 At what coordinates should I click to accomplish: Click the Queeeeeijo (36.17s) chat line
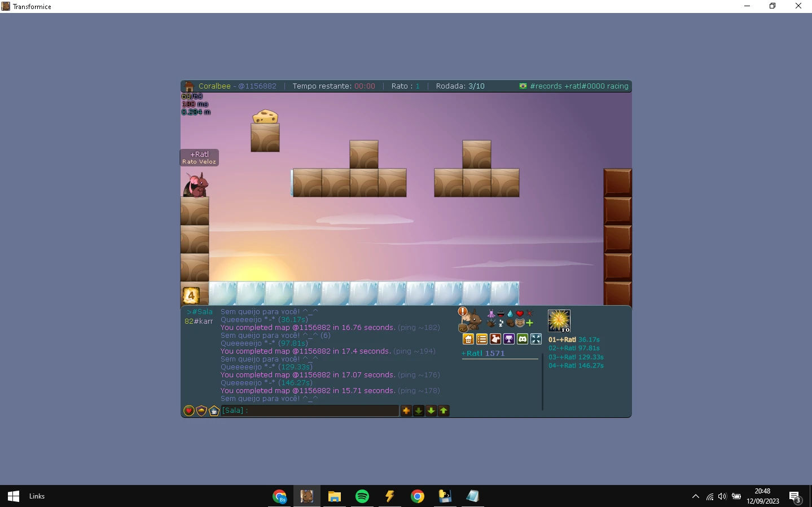click(265, 320)
